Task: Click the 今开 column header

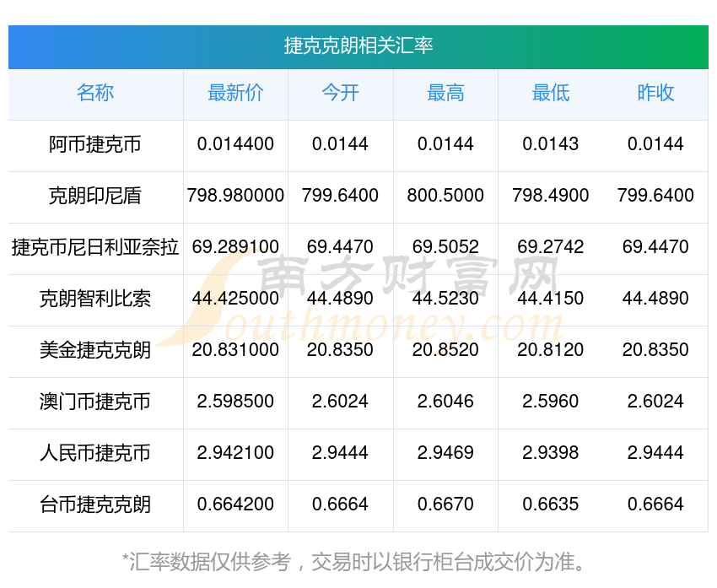Action: click(340, 94)
